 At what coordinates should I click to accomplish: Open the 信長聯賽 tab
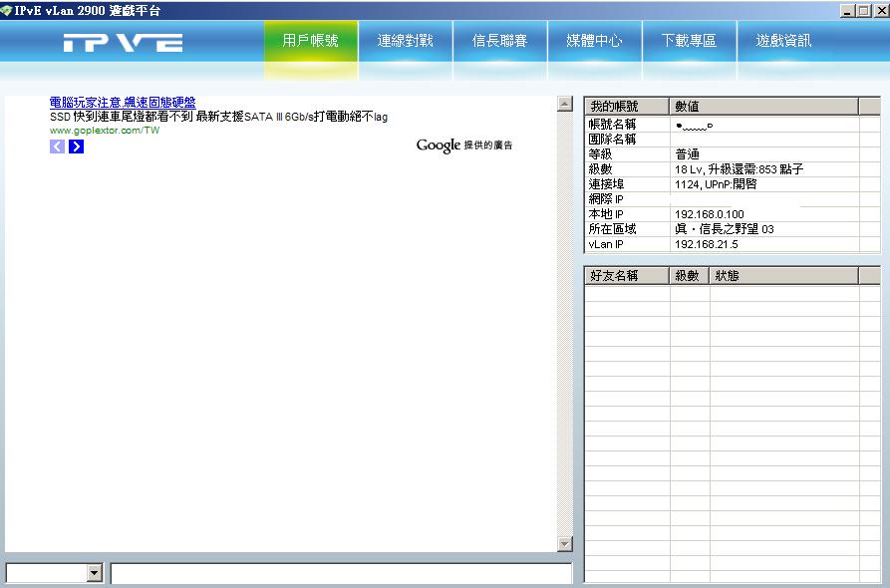click(x=500, y=41)
